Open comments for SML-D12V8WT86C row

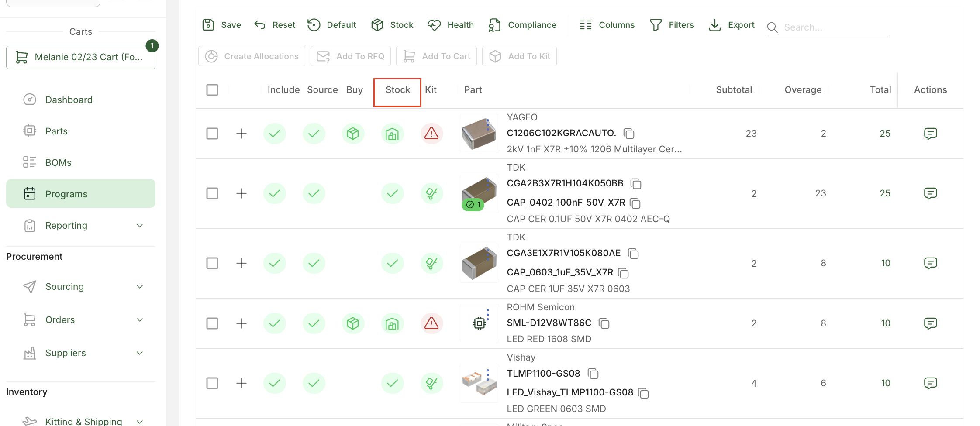(x=930, y=323)
